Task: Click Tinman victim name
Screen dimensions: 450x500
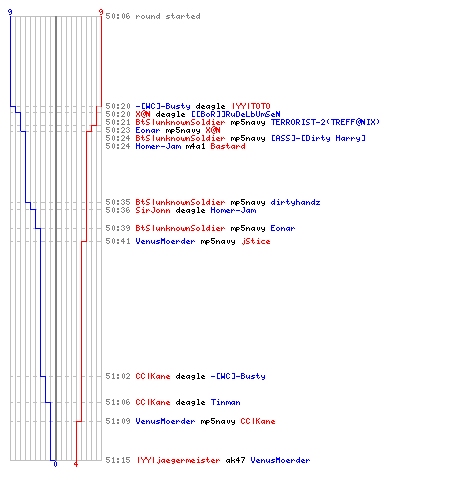Action: click(225, 402)
